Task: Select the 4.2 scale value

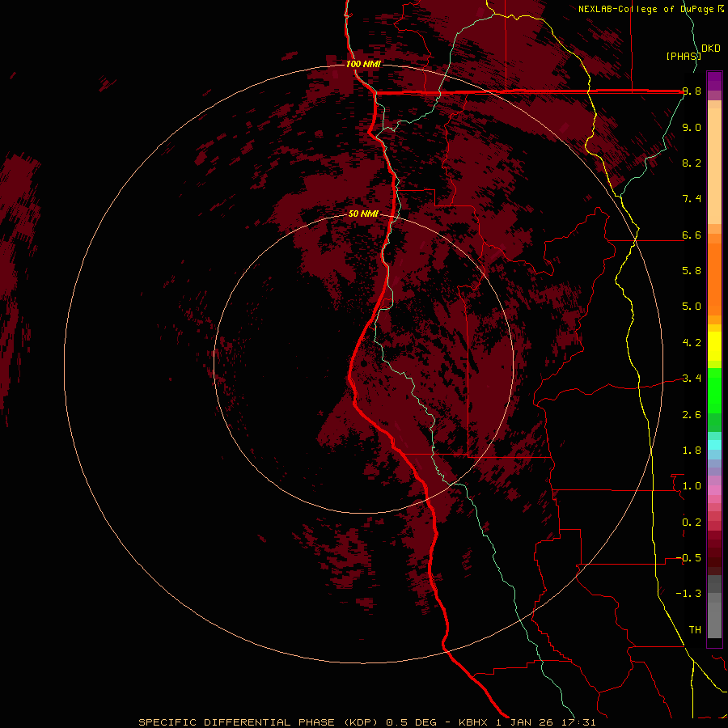Action: pos(692,343)
